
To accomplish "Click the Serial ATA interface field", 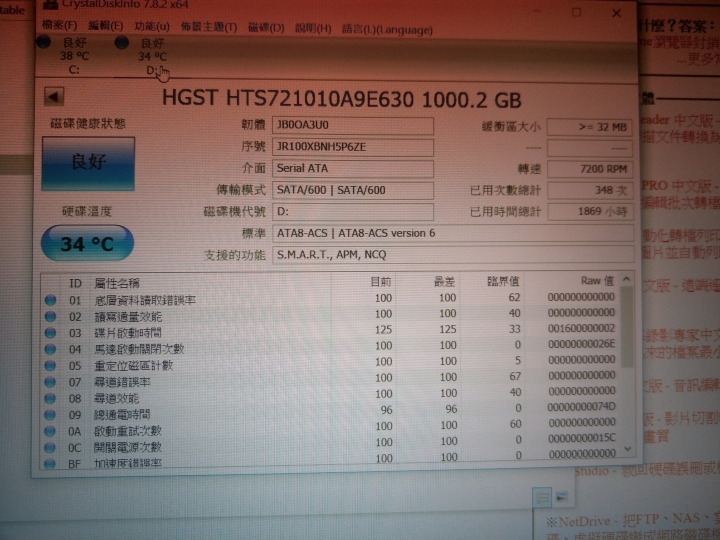I will pos(353,169).
